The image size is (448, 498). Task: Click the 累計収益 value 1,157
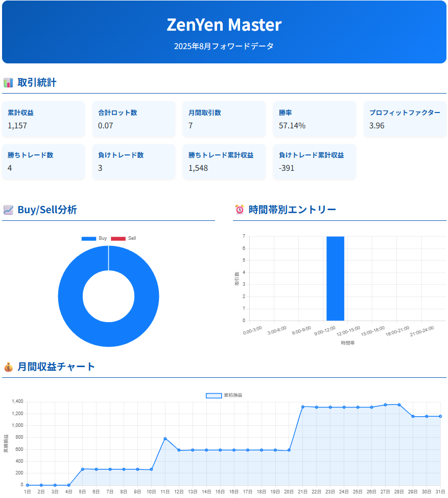[x=17, y=126]
